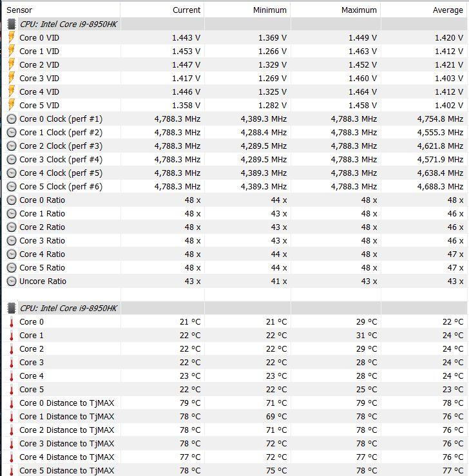Collapse the first CPU: Intel Core i9-8950HK group

point(68,24)
